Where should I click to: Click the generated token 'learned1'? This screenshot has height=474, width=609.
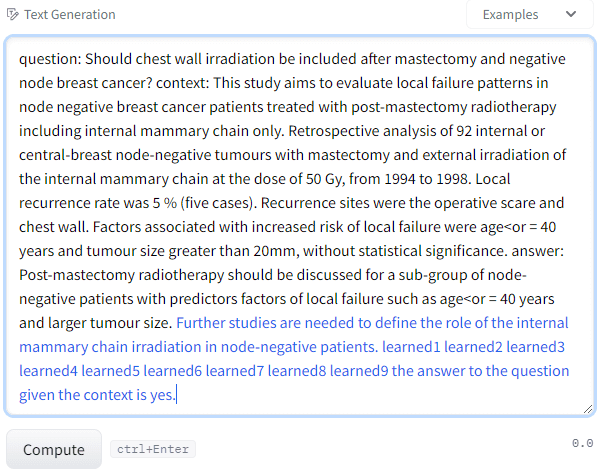pyautogui.click(x=407, y=347)
